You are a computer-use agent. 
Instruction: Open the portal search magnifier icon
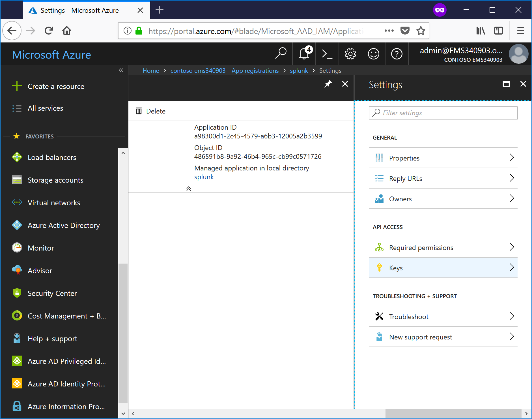click(281, 54)
